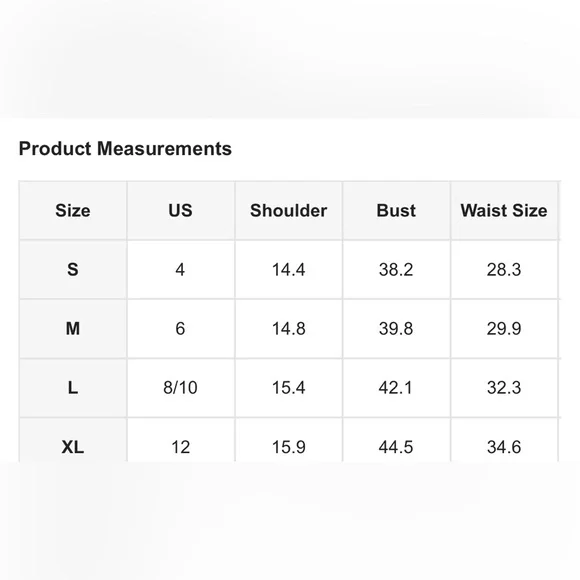
Task: Click shoulder value 15.9 cell
Action: [289, 440]
